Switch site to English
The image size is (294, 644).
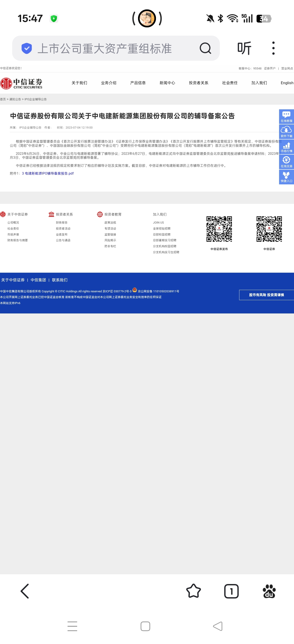click(x=287, y=83)
